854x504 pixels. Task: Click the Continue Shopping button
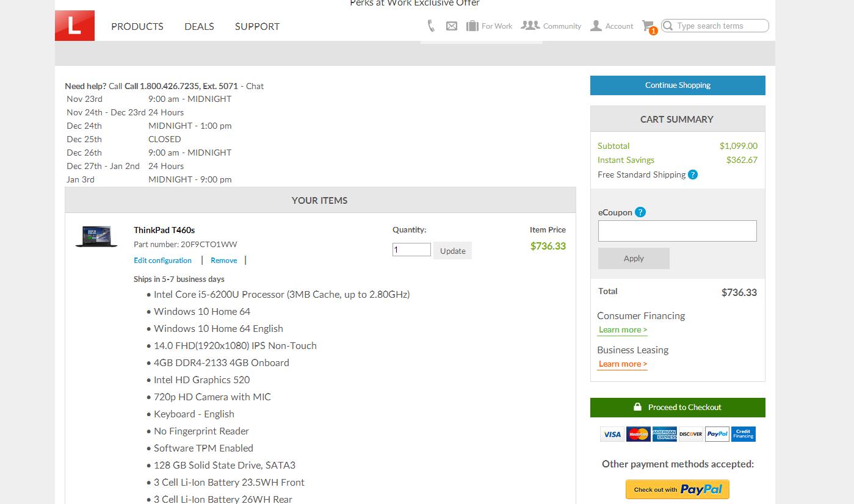coord(678,85)
